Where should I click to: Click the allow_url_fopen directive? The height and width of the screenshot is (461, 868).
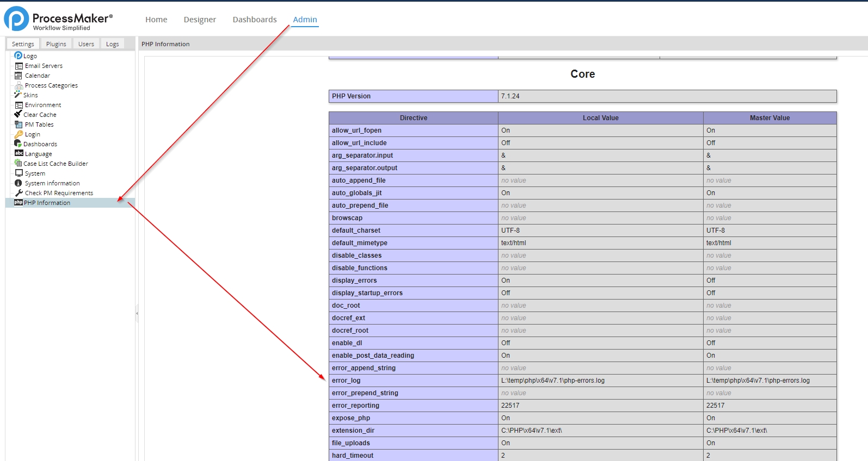coord(357,130)
